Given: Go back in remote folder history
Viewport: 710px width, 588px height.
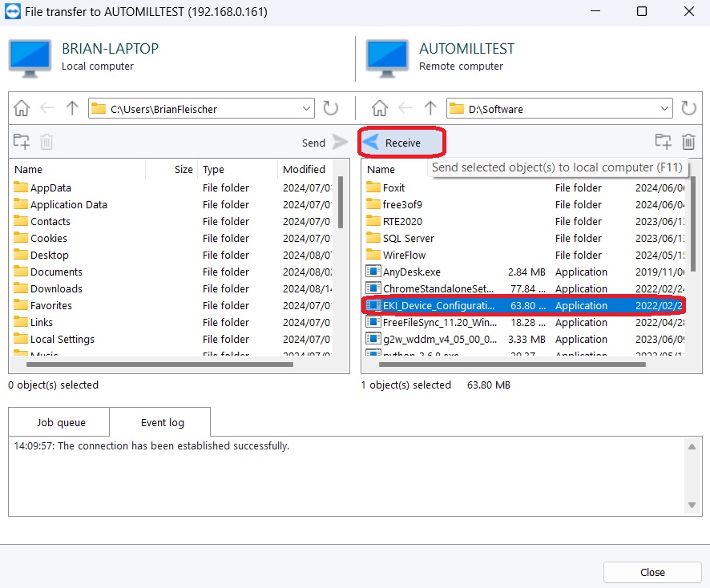Looking at the screenshot, I should click(x=405, y=109).
